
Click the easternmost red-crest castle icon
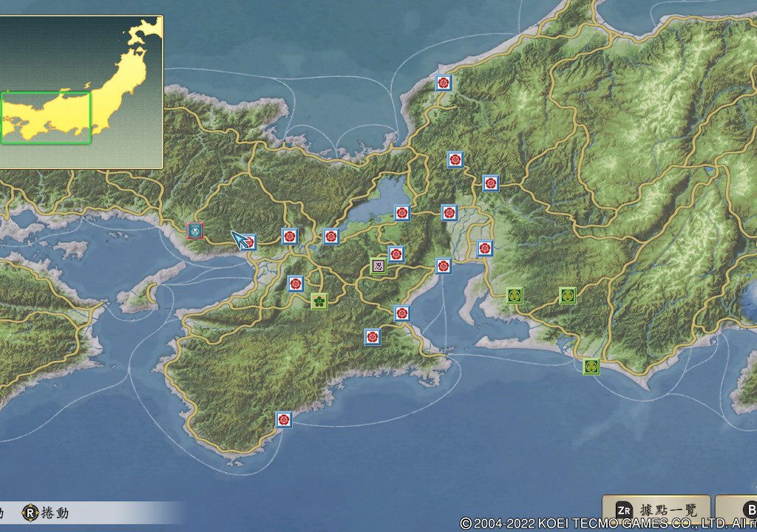coord(490,183)
